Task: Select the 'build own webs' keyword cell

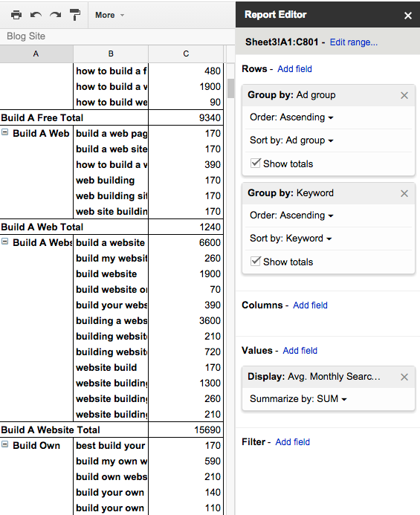Action: tap(111, 477)
